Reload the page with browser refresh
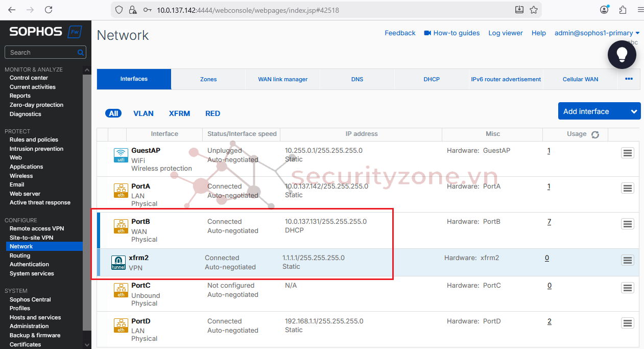644x349 pixels. [49, 10]
